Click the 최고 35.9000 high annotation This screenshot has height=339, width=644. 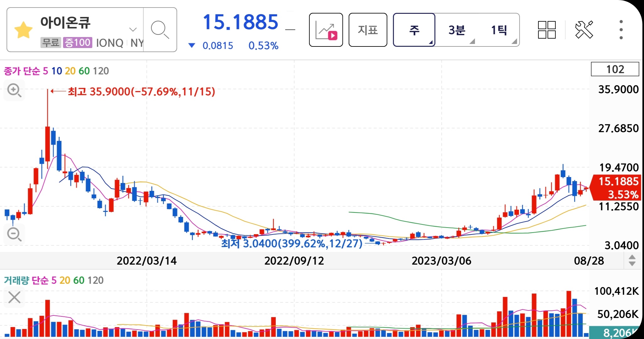[141, 92]
